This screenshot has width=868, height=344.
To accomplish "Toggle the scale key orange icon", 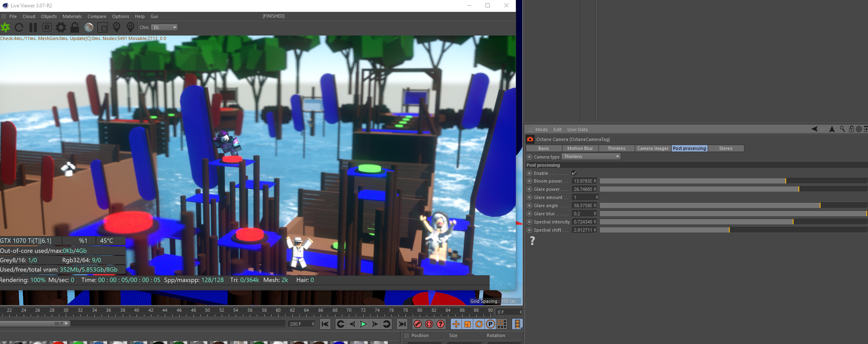I will coord(467,324).
